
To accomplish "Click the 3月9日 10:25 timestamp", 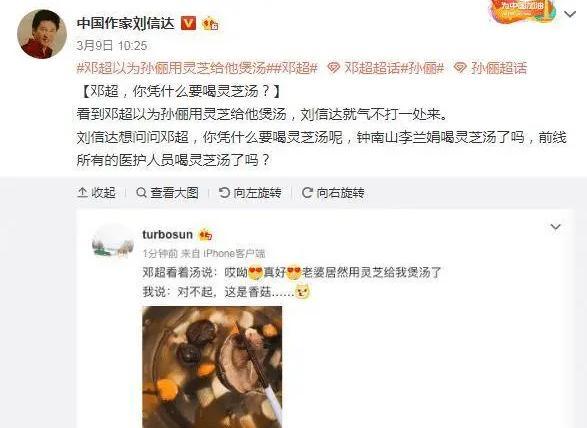I will click(x=112, y=46).
